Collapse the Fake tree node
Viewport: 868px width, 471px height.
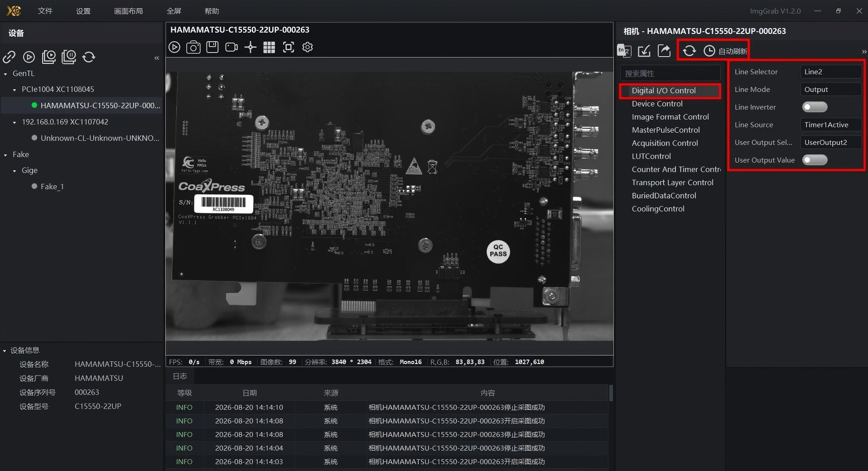click(5, 155)
